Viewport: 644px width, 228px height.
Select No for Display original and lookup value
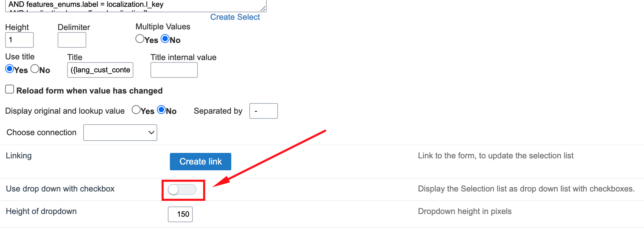(161, 110)
